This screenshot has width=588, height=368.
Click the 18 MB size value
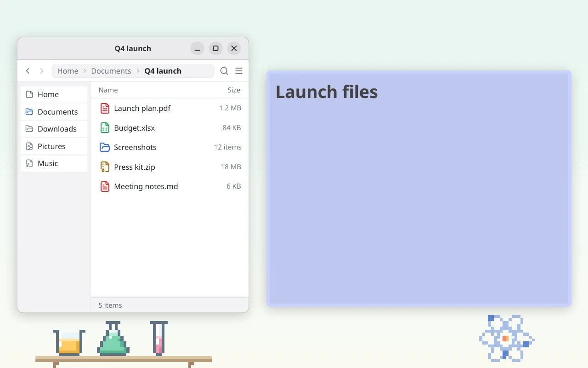tap(231, 167)
